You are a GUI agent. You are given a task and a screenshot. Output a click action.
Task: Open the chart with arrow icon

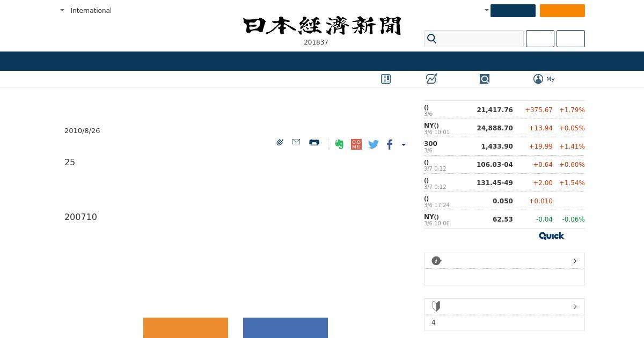(431, 79)
